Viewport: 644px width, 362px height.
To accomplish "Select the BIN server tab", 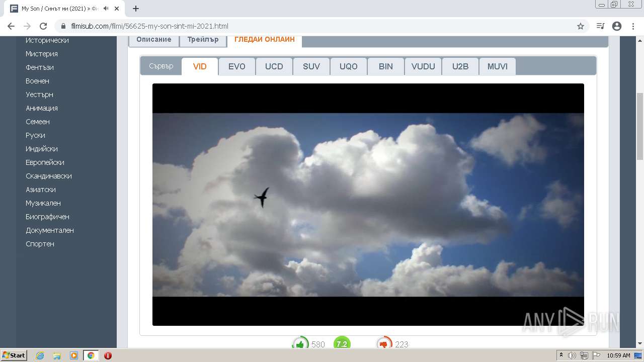I will 386,66.
